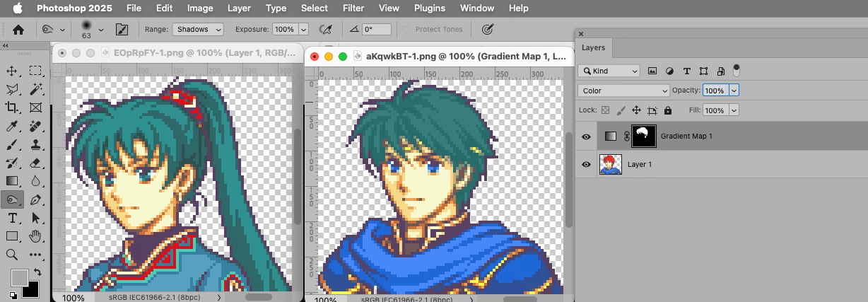Select the Crop tool
The width and height of the screenshot is (868, 302).
click(x=12, y=108)
